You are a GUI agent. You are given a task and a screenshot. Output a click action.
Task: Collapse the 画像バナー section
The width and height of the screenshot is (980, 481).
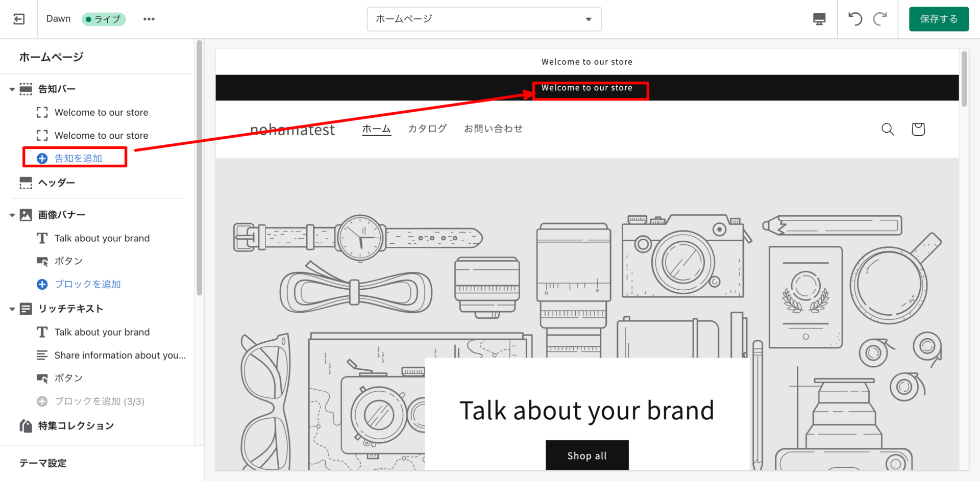pos(12,215)
